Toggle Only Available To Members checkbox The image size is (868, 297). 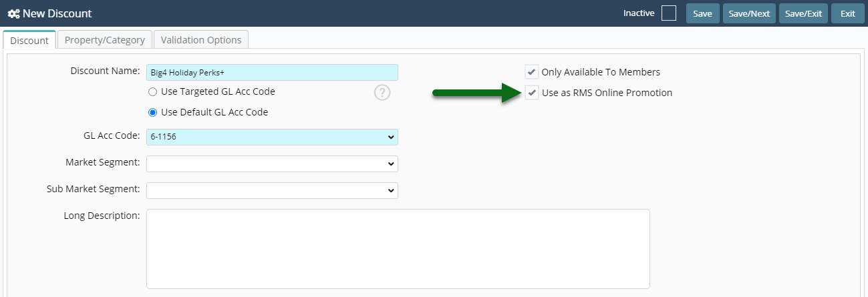point(532,72)
